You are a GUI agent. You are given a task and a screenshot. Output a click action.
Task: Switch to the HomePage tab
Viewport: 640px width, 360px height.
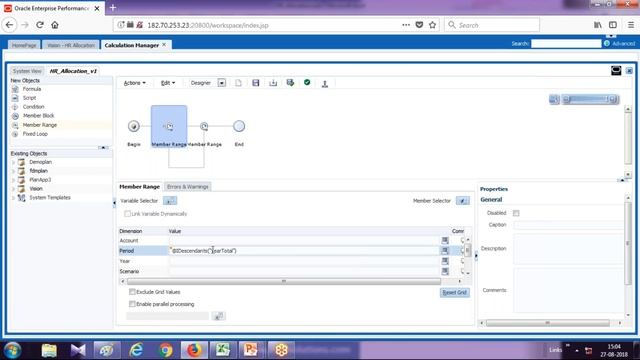[x=24, y=45]
